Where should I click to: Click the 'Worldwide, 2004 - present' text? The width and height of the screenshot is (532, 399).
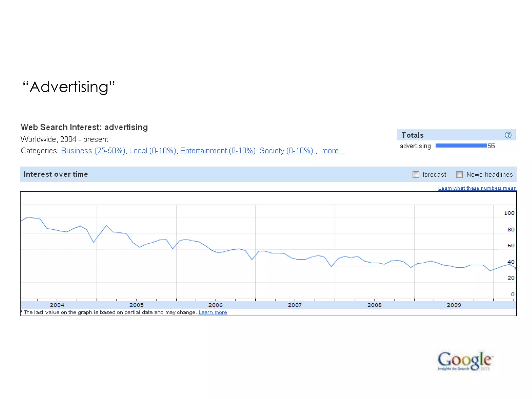[x=64, y=139]
